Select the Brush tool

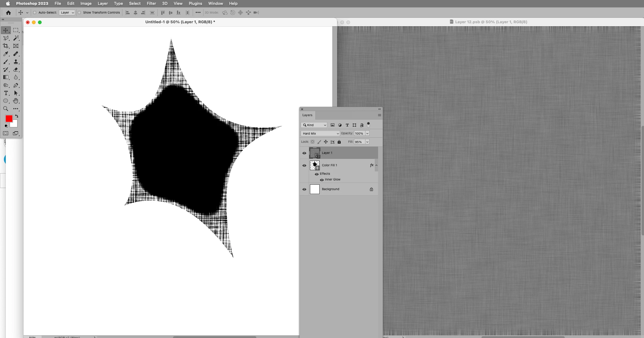tap(6, 62)
